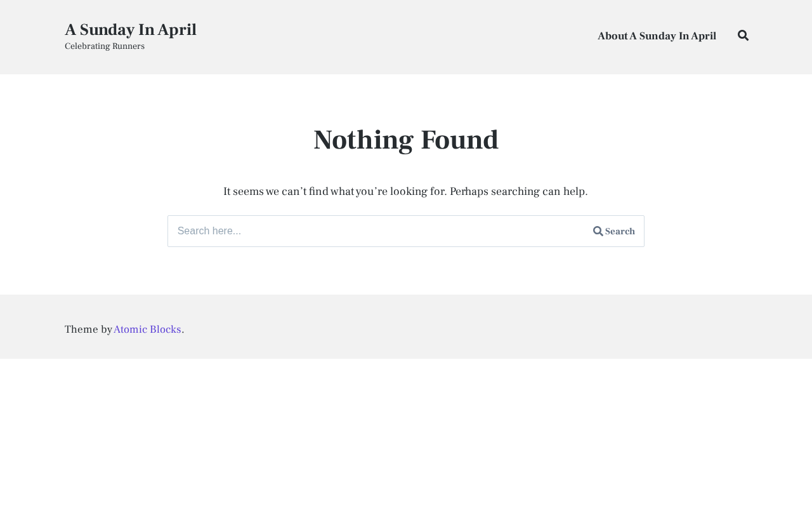812x508 pixels.
Task: Go to the "A Sunday In April" site title
Action: (131, 30)
